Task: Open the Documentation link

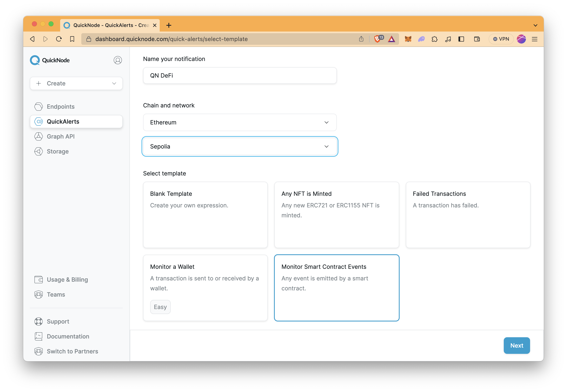Action: coord(76,336)
